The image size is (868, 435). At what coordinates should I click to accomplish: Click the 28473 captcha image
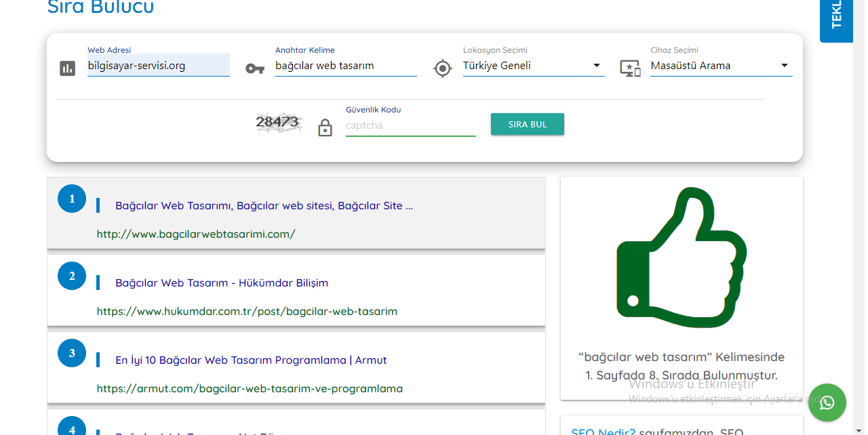coord(279,123)
